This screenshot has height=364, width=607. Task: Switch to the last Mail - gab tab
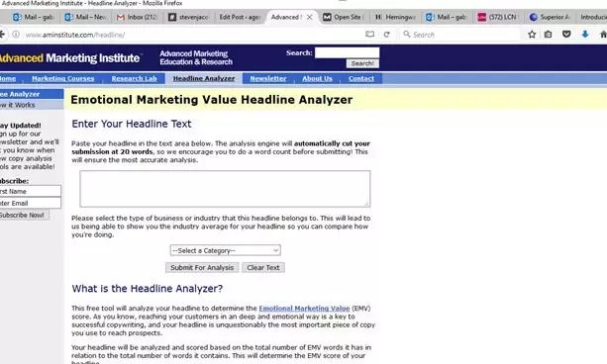448,17
